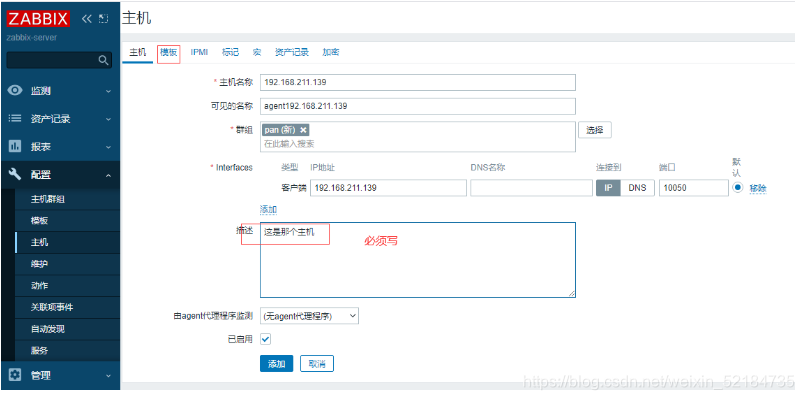The height and width of the screenshot is (400, 804).
Task: Open the 宏 tab
Action: 257,52
